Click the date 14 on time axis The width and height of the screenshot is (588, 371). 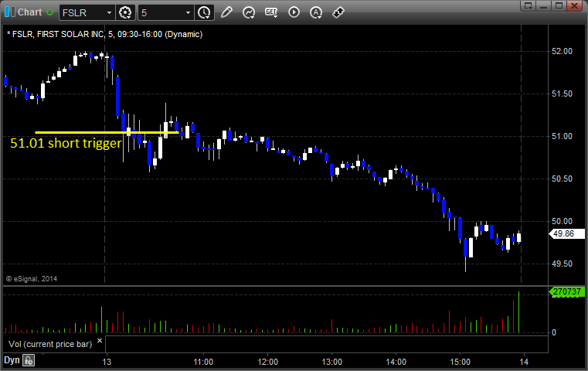524,362
